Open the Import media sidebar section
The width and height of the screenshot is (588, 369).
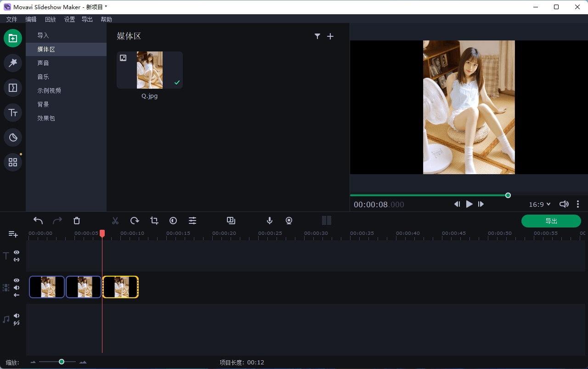[x=13, y=38]
